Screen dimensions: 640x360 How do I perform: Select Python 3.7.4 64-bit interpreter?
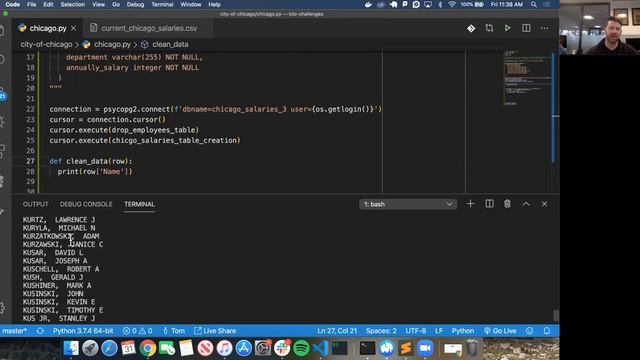83,331
